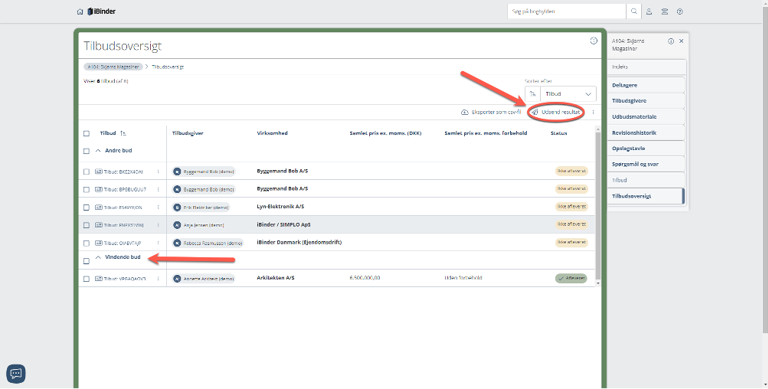Tick checkbox for first Byggemand Bob A/S bid
The height and width of the screenshot is (389, 768).
click(86, 172)
